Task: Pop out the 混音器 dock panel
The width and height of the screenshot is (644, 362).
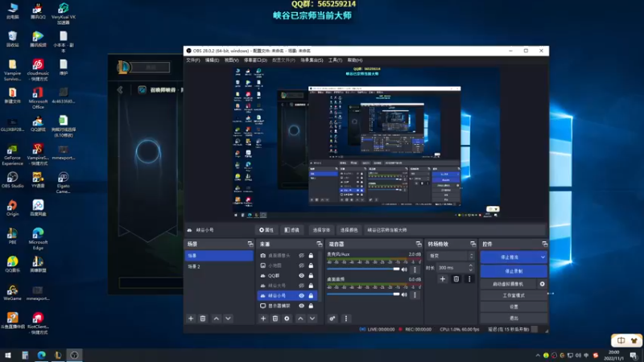Action: pyautogui.click(x=419, y=245)
